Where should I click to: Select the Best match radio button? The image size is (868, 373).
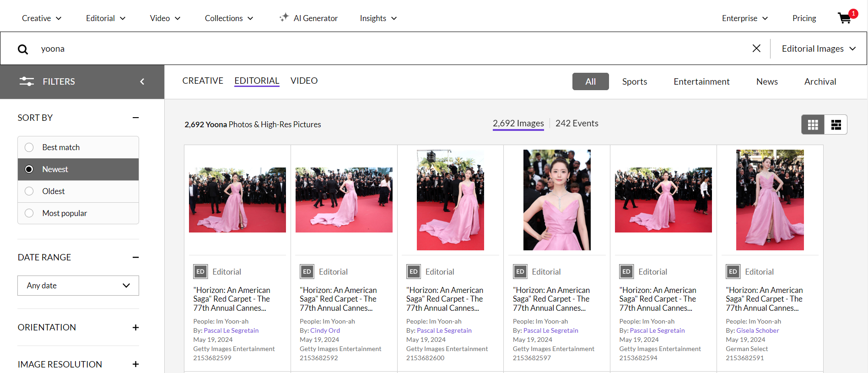(x=29, y=147)
